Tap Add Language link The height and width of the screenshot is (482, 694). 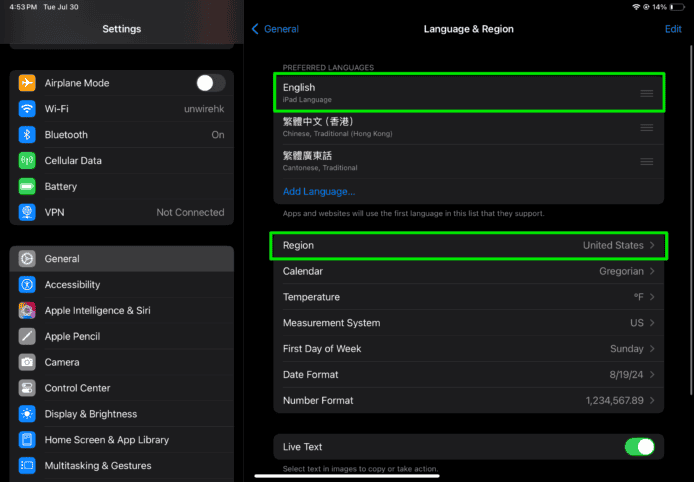coord(319,191)
